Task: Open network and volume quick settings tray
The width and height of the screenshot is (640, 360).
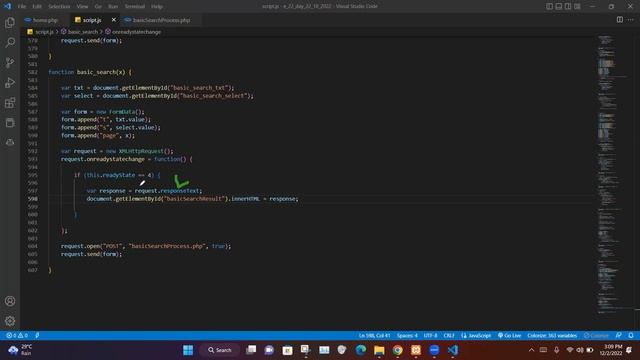Action: pyautogui.click(x=580, y=350)
